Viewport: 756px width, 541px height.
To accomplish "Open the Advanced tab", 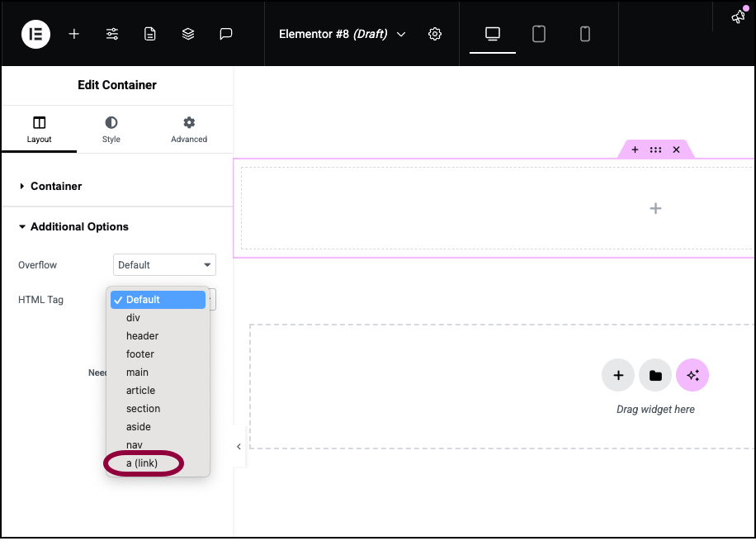I will pos(189,130).
